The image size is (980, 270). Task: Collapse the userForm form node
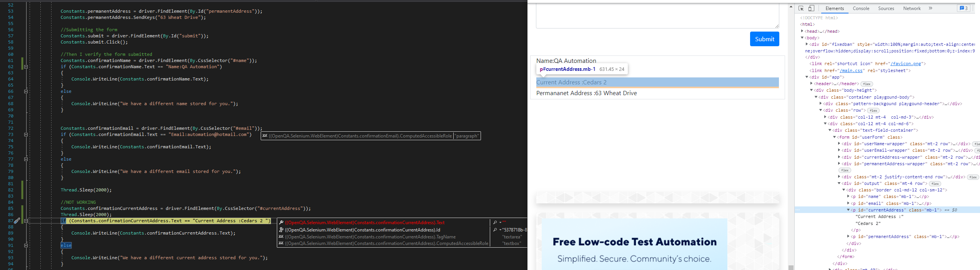[x=834, y=137]
